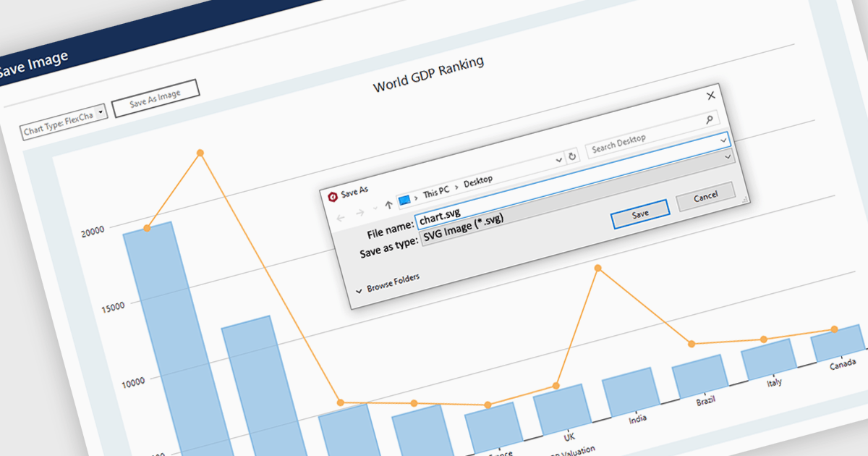Click the bar above the Canada label
The image size is (868, 456).
click(838, 342)
